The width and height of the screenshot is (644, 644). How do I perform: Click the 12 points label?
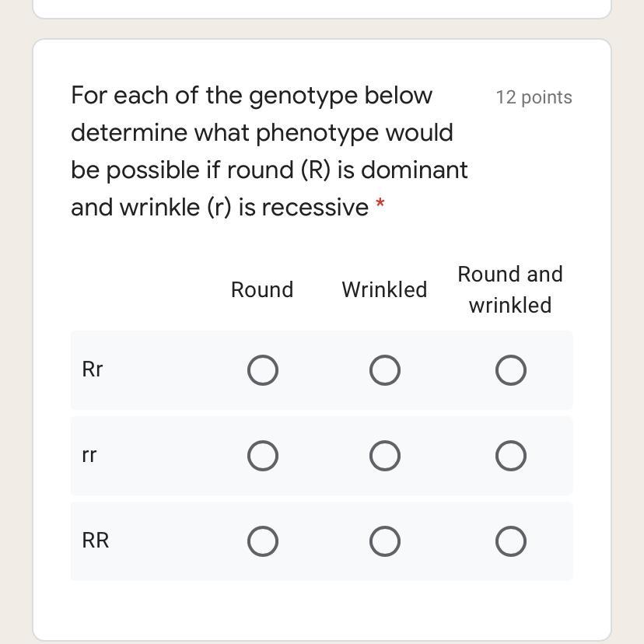(534, 97)
